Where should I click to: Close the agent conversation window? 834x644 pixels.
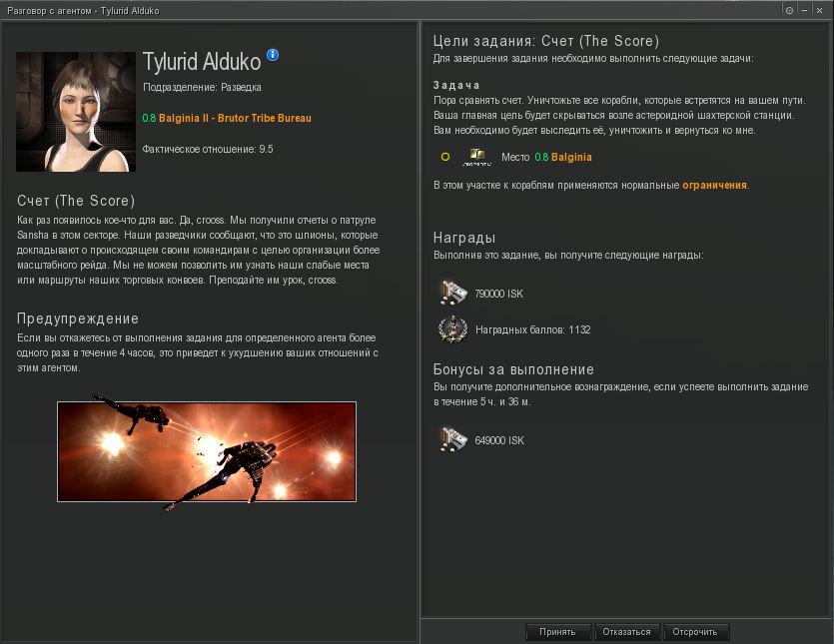point(820,10)
